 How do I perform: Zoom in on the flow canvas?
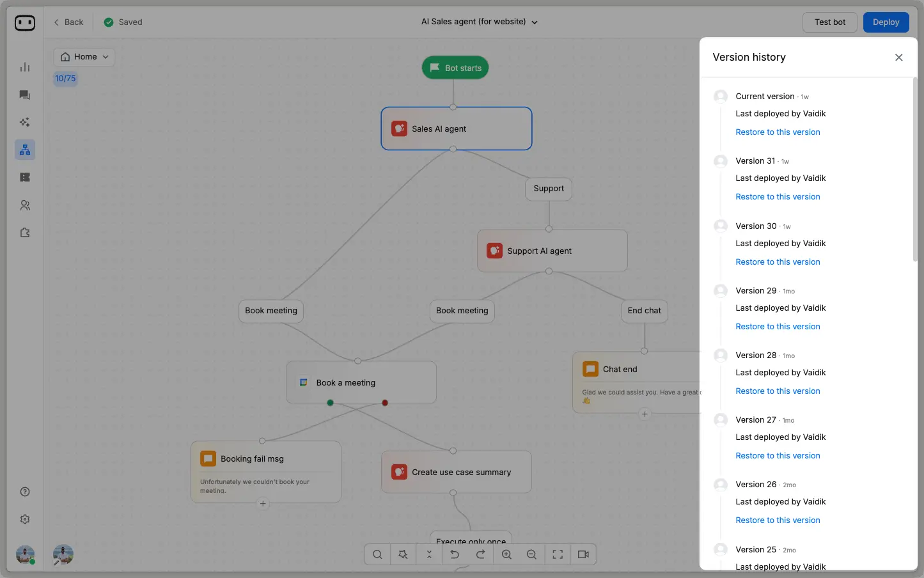(506, 554)
